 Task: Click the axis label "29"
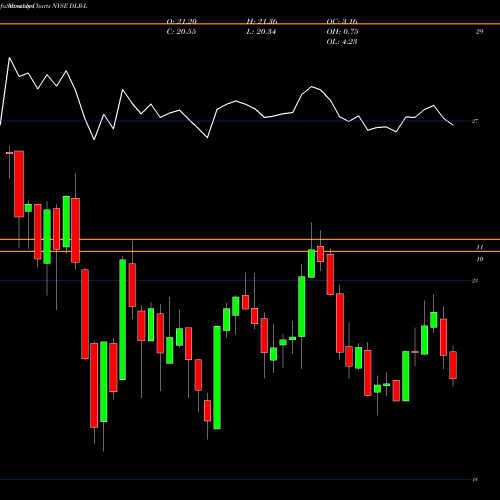click(479, 32)
